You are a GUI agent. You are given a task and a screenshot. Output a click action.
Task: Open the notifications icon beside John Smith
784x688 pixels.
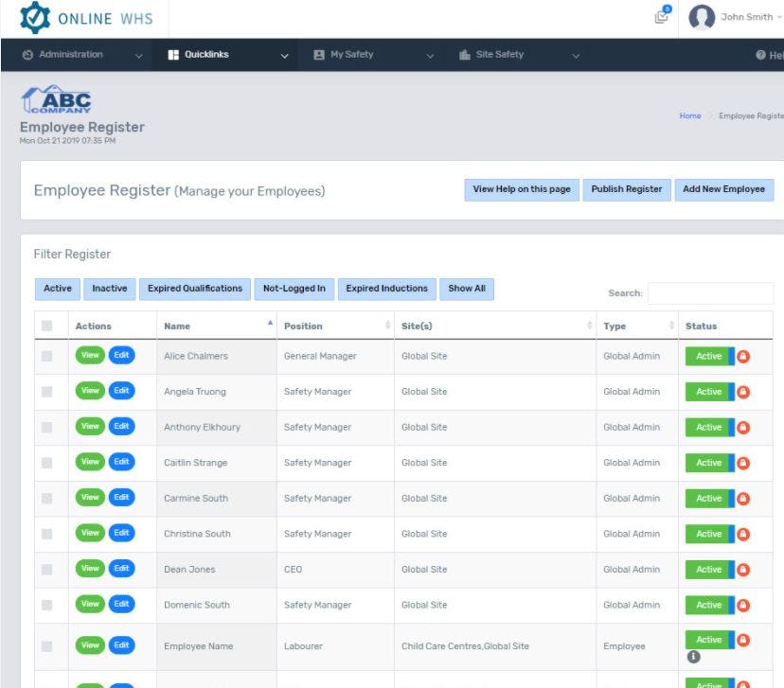click(x=662, y=17)
